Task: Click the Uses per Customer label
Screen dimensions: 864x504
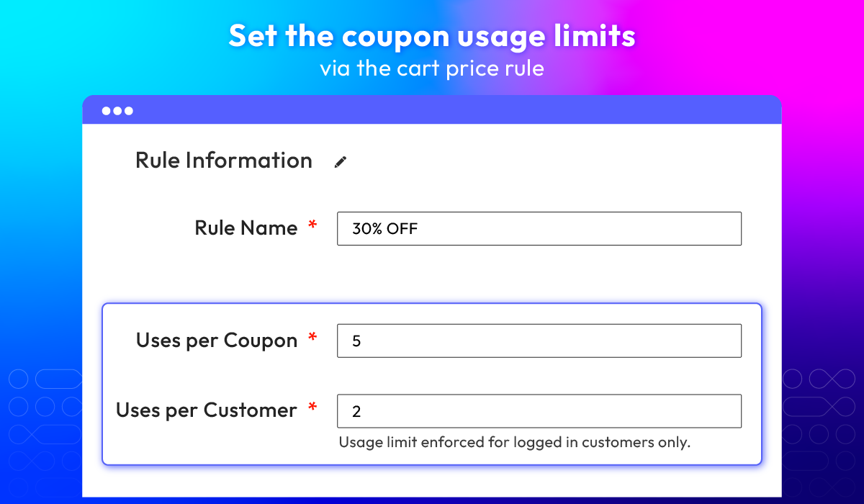Action: (207, 410)
